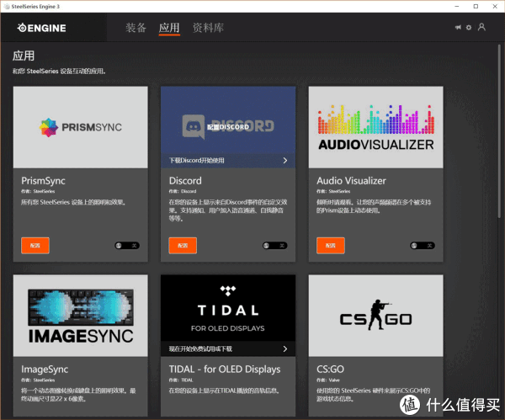Click the SteelSeries Engine 3 title bar icon
Image resolution: width=505 pixels, height=420 pixels.
7,7
